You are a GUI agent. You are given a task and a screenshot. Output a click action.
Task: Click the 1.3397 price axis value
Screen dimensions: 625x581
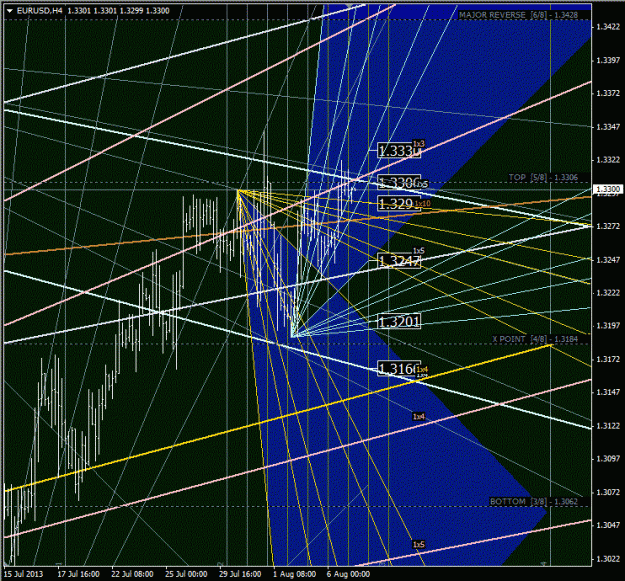[608, 60]
